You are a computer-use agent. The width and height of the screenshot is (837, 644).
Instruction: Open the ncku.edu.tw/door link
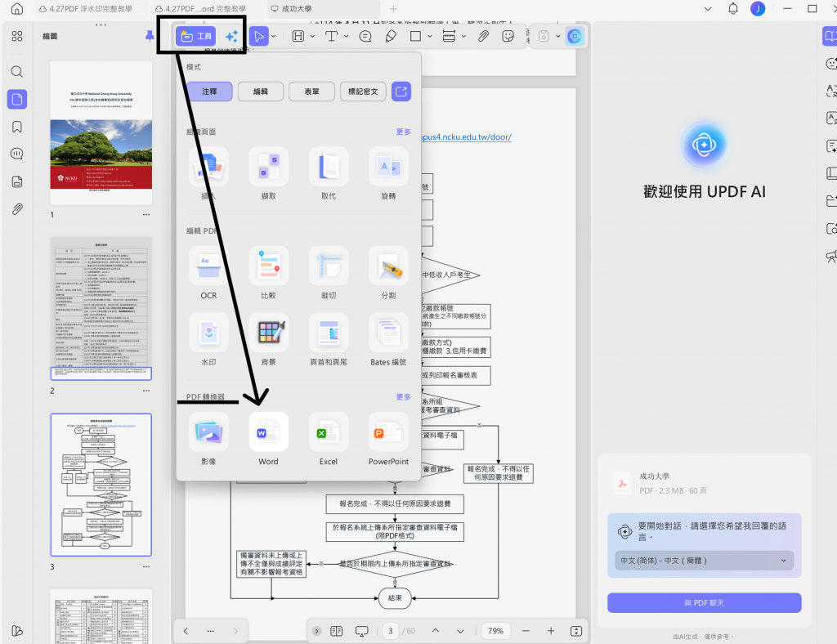[467, 137]
